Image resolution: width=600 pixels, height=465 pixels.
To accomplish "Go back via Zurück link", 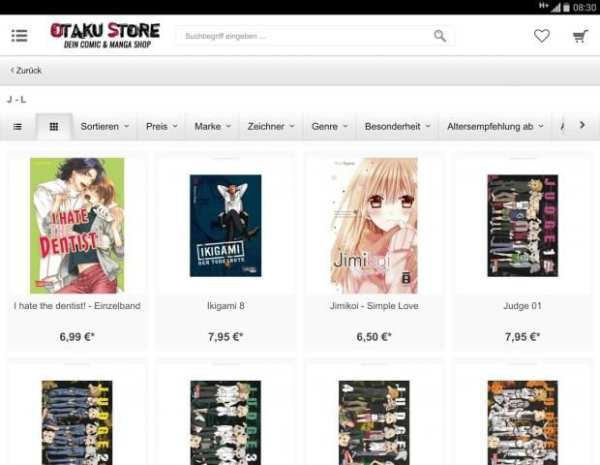I will (x=26, y=70).
